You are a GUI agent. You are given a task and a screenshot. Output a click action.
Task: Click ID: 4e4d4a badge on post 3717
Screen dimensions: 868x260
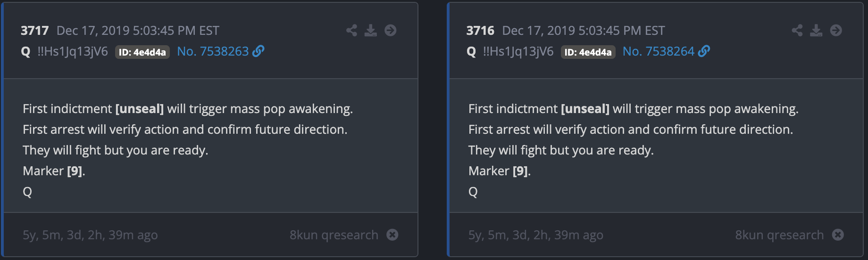point(142,52)
